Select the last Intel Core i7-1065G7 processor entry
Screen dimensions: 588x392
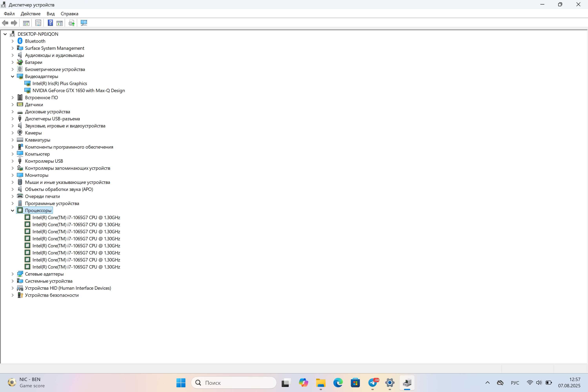(76, 267)
